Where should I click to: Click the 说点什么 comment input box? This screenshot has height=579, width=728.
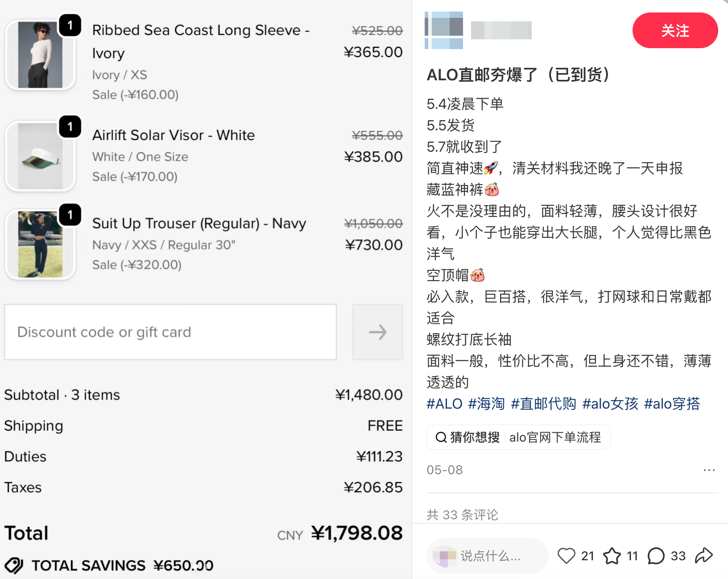tap(487, 556)
